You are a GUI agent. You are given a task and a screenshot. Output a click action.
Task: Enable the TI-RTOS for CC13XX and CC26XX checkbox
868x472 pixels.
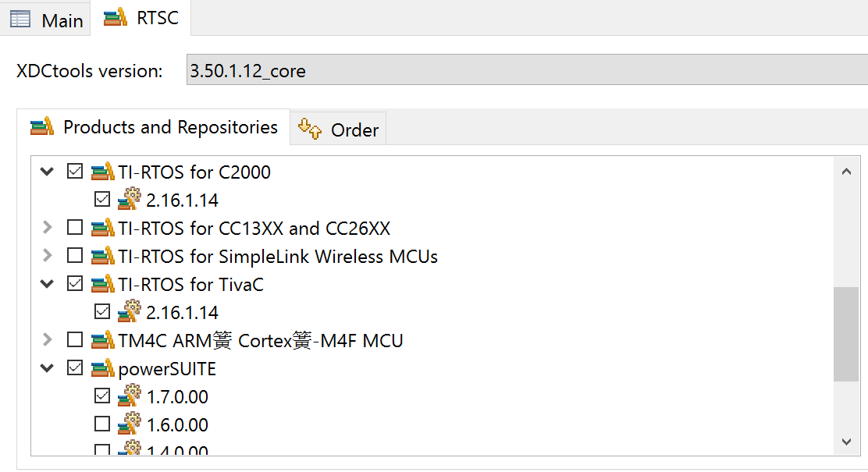75,228
